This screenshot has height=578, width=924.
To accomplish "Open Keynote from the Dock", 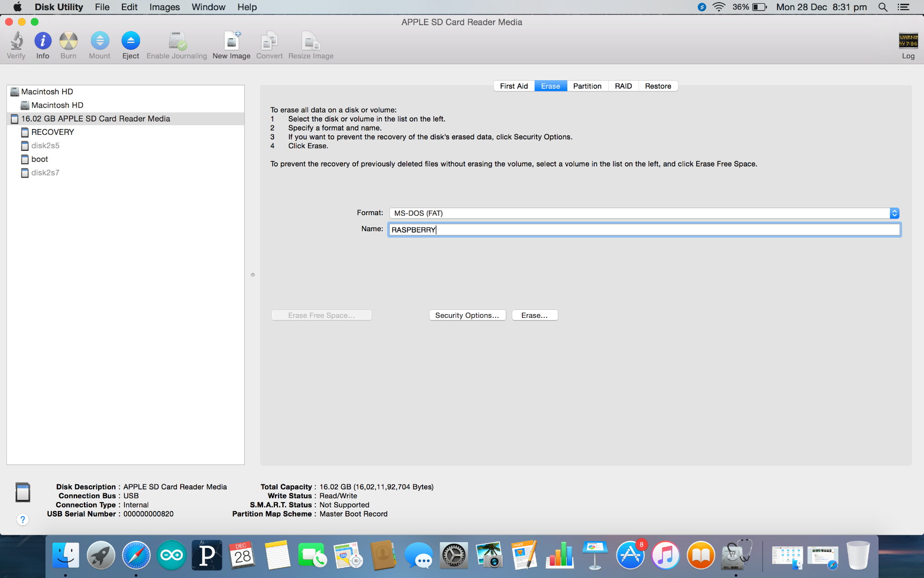I will click(x=595, y=555).
